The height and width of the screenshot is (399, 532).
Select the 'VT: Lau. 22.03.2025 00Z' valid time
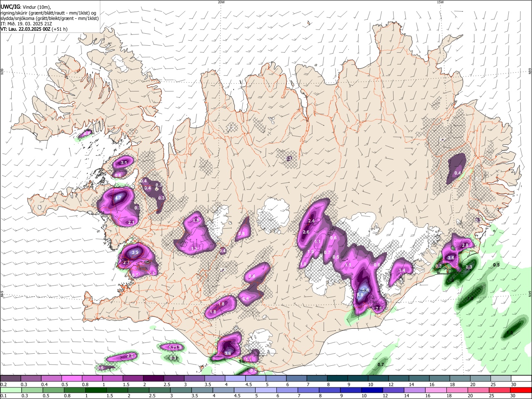tap(25, 29)
